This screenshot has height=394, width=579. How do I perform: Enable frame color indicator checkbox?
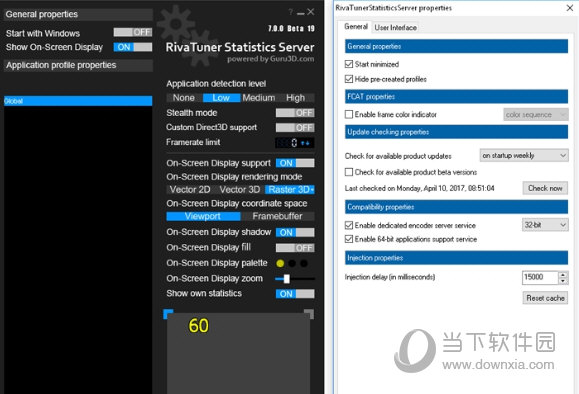pyautogui.click(x=349, y=114)
